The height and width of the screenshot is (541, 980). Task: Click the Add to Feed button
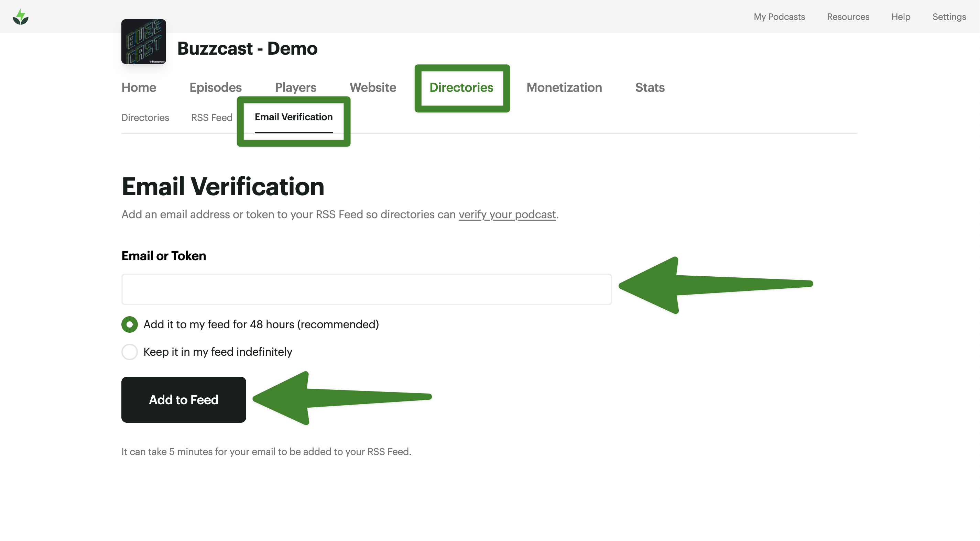183,400
